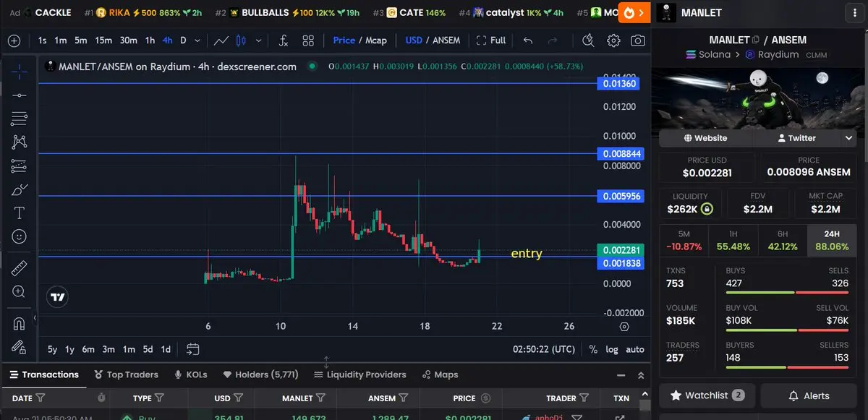Set chart interval to 1s

(x=43, y=40)
